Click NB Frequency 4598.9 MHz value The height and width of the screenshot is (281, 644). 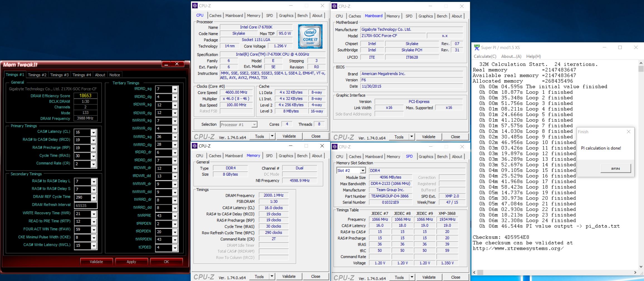click(300, 180)
